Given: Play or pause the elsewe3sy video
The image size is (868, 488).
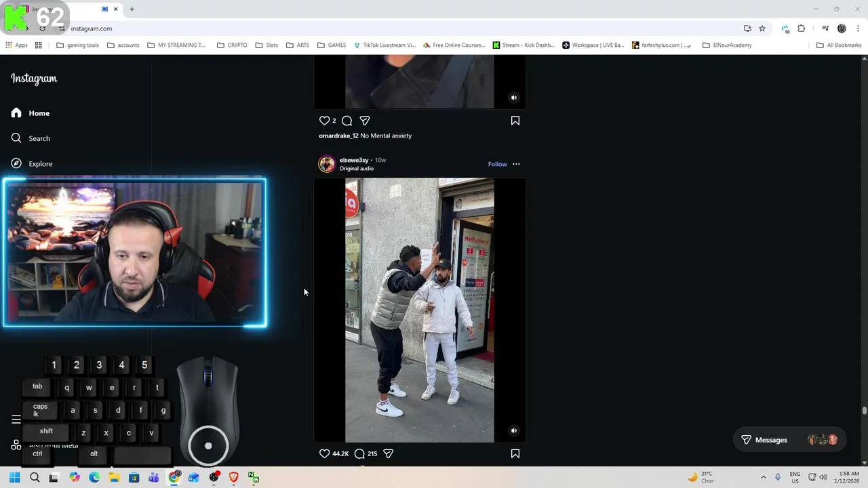Looking at the screenshot, I should tap(420, 310).
